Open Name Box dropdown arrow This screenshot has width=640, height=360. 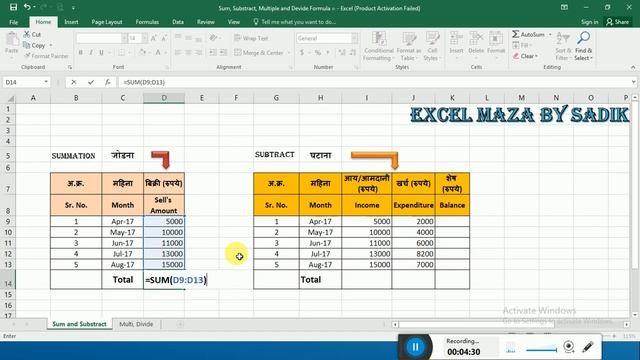pyautogui.click(x=46, y=82)
